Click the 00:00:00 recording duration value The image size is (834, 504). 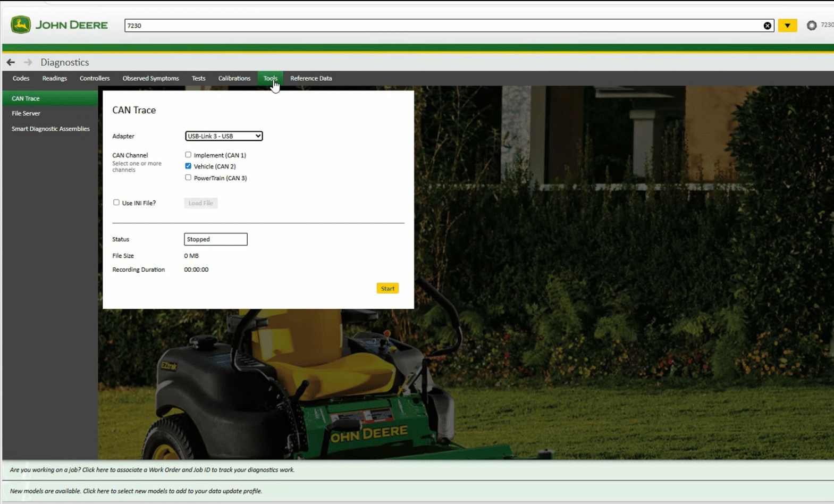[x=196, y=270]
